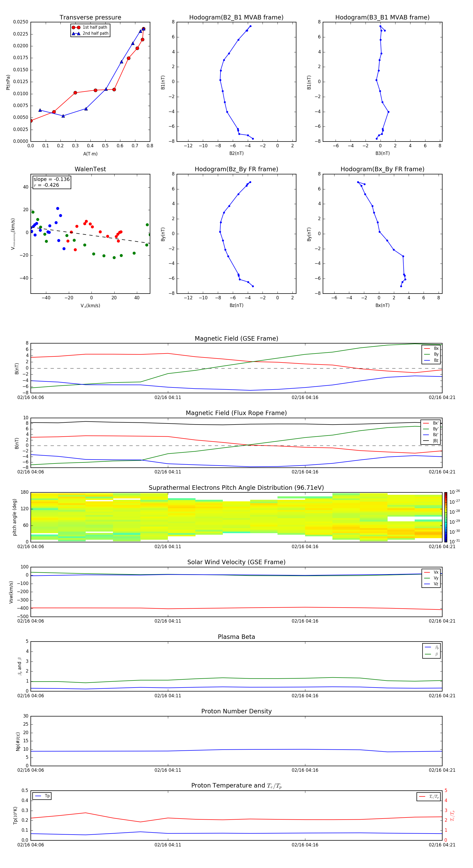Viewport: 473px width, 868px height.
Task: Click the 'Solar Wind Velocity (GSE Frame)' title
Action: (236, 562)
